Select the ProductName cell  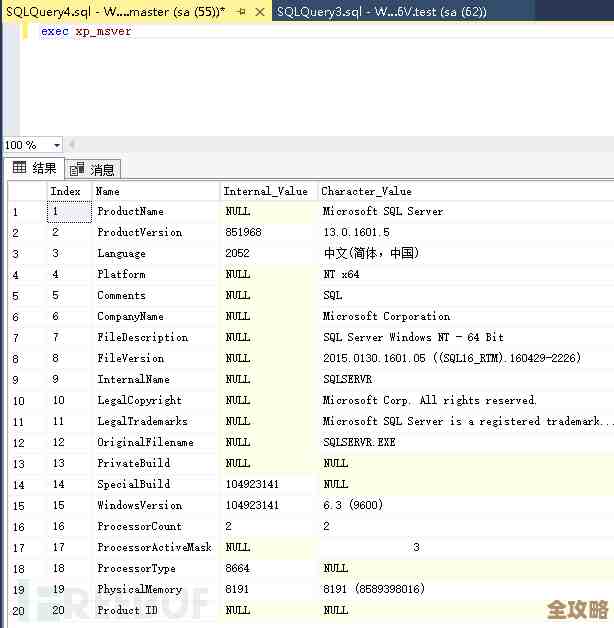pos(156,211)
